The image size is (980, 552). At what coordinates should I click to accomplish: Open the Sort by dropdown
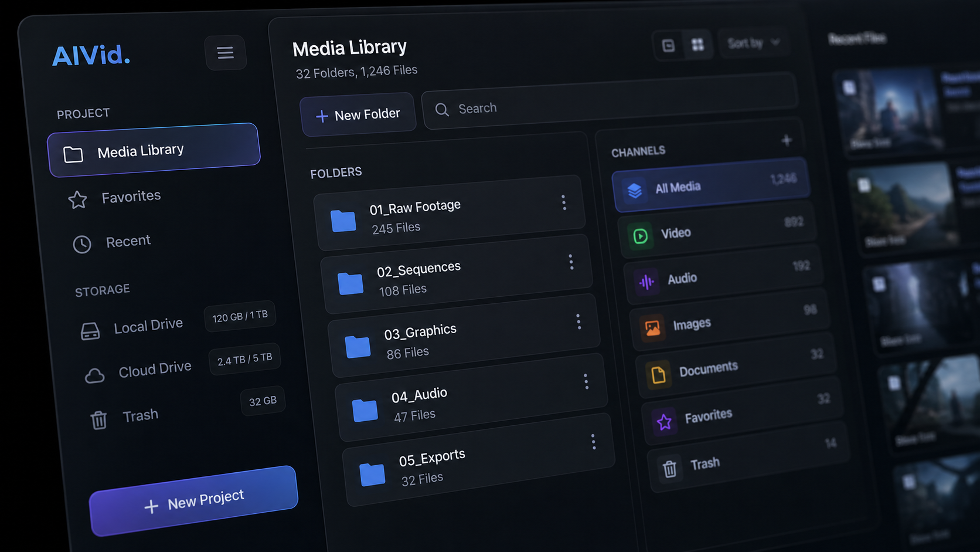tap(754, 43)
